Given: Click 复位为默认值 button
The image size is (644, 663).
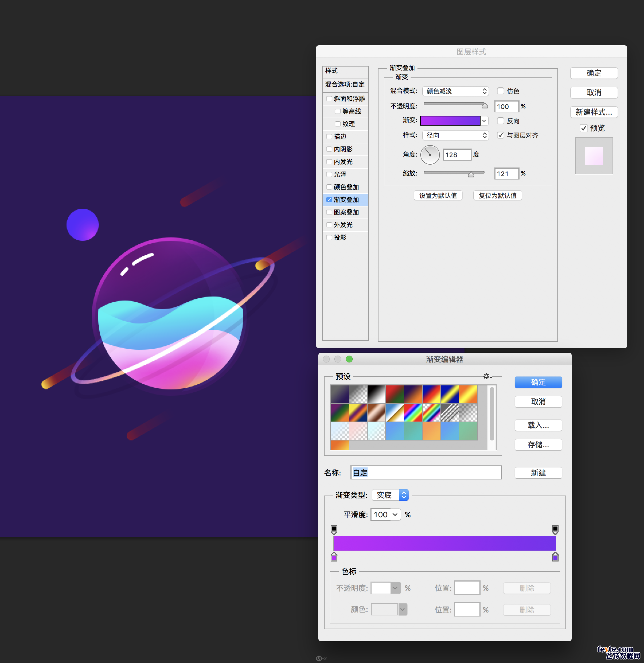Looking at the screenshot, I should click(x=497, y=196).
